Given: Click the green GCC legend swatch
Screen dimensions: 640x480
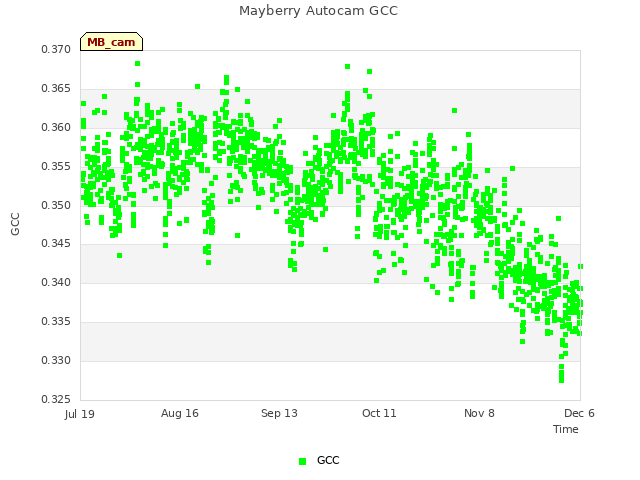Looking at the screenshot, I should [x=302, y=461].
